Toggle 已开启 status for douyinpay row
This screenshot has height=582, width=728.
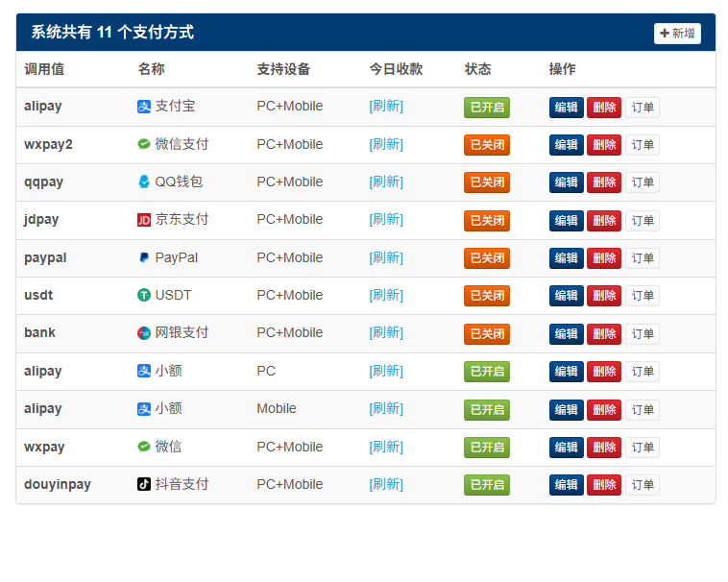click(x=487, y=485)
